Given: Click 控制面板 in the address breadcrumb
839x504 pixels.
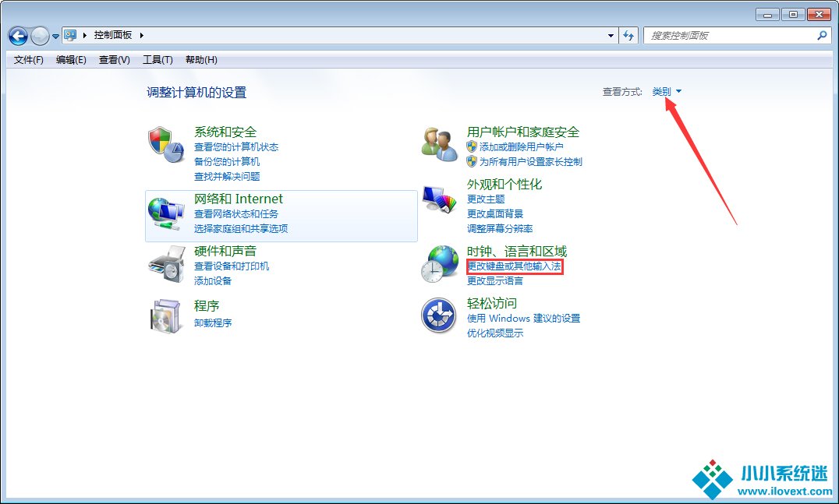Looking at the screenshot, I should (x=113, y=35).
